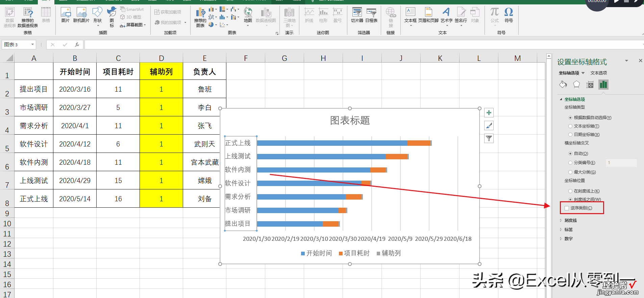Click in the formula bar
The image size is (644, 298).
click(x=363, y=45)
